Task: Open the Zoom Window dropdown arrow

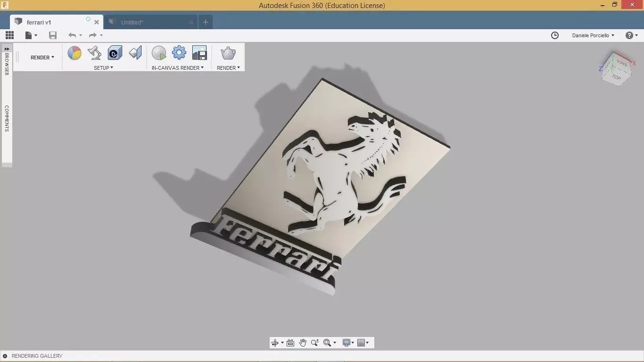Action: [335, 343]
